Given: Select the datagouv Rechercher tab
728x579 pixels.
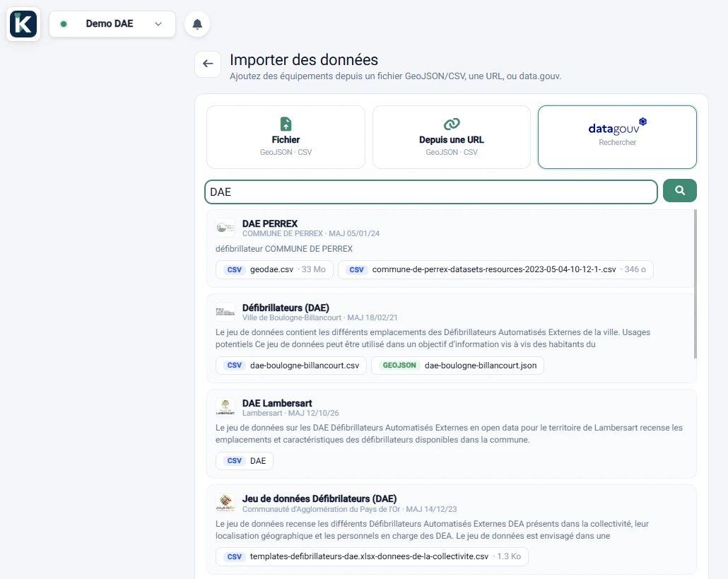Looking at the screenshot, I should point(617,137).
